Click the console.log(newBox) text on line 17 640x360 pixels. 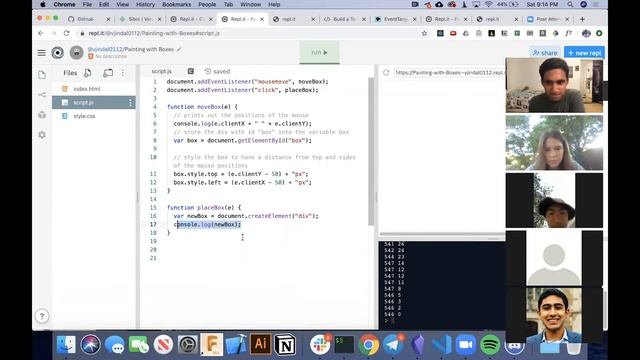click(x=207, y=224)
